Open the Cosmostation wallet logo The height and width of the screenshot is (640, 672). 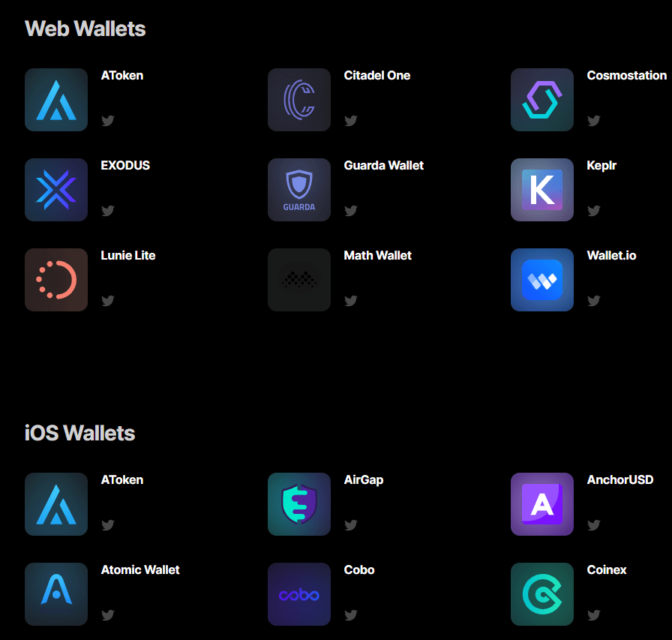click(542, 100)
